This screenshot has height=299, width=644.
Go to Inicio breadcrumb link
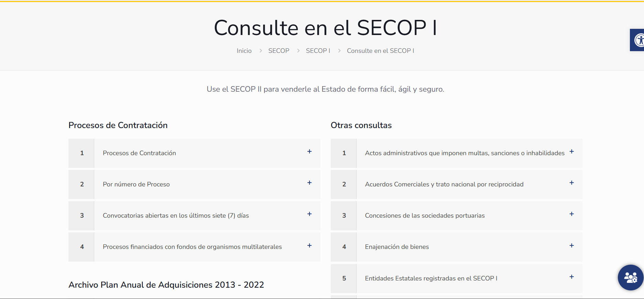pyautogui.click(x=244, y=51)
